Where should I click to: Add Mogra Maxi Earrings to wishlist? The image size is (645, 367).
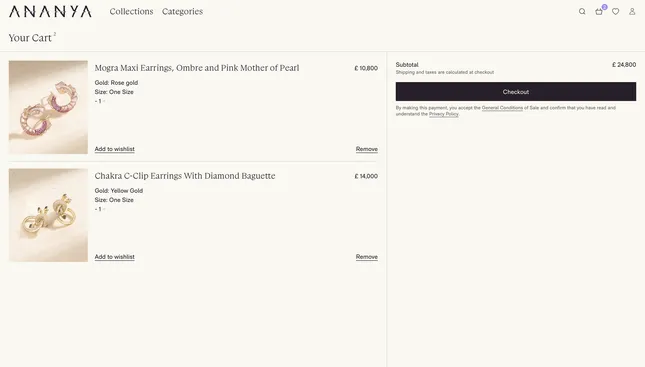pyautogui.click(x=114, y=149)
